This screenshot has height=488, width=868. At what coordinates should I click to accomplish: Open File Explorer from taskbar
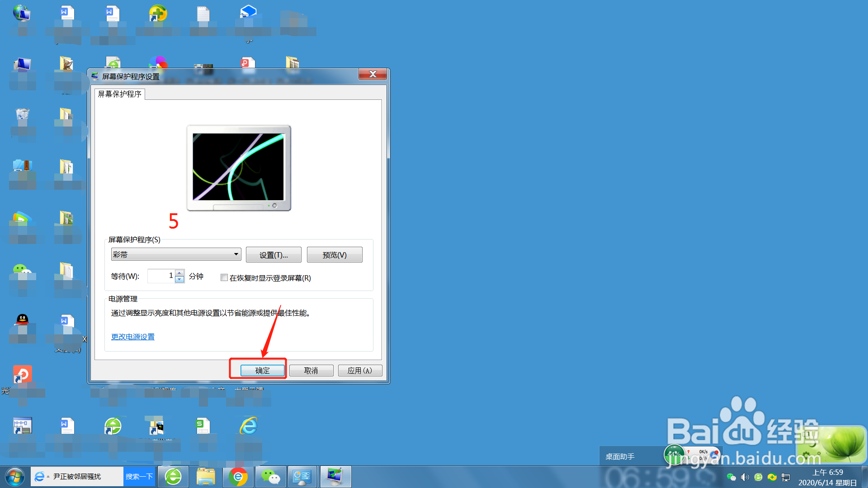pos(206,477)
